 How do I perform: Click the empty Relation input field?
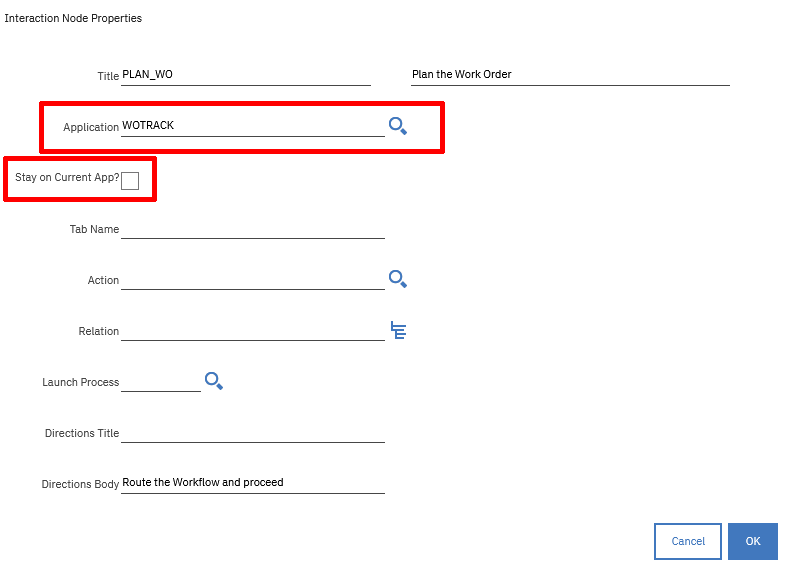click(x=253, y=331)
